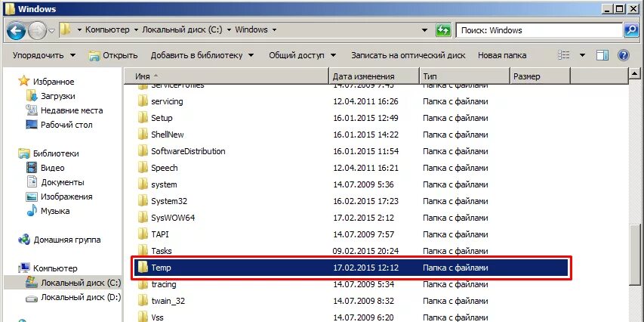Open 'Рабочий стол' in favorites

pos(66,125)
